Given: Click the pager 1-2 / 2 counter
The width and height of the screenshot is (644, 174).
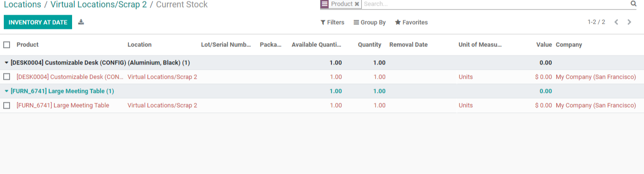Looking at the screenshot, I should point(596,22).
